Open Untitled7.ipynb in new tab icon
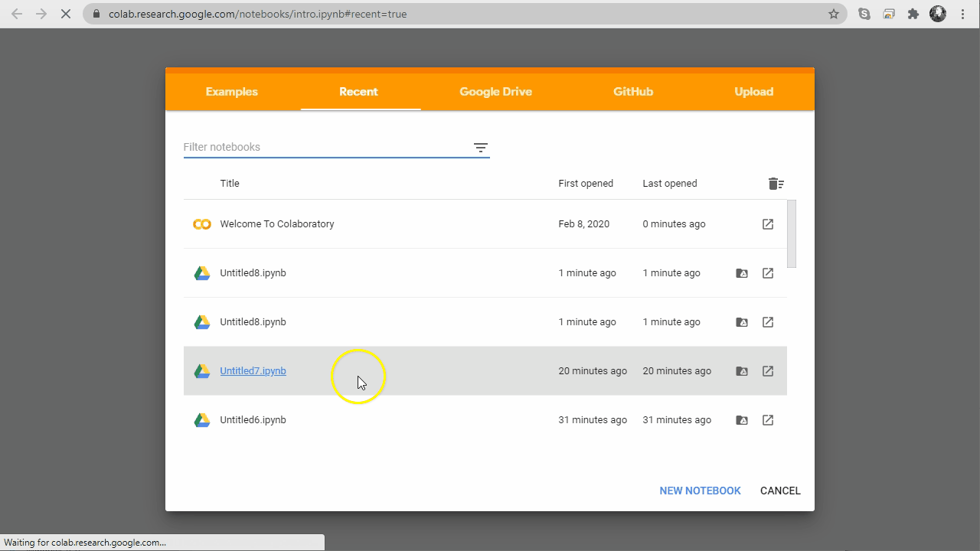 click(768, 371)
